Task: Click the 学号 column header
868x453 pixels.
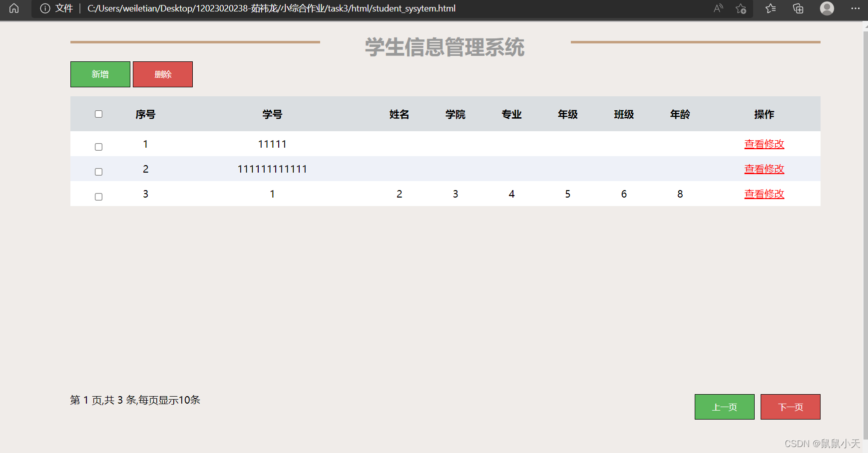Action: 272,114
